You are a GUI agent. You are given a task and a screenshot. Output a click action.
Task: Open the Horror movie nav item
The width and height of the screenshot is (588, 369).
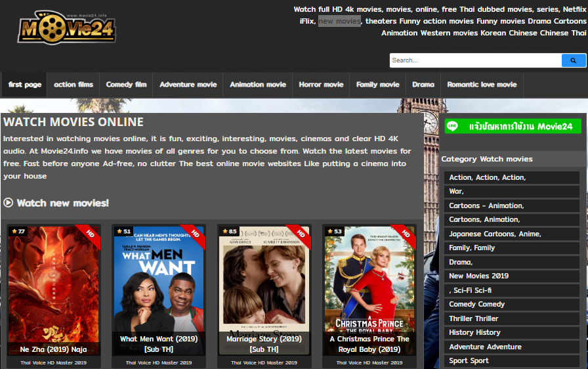pyautogui.click(x=321, y=85)
